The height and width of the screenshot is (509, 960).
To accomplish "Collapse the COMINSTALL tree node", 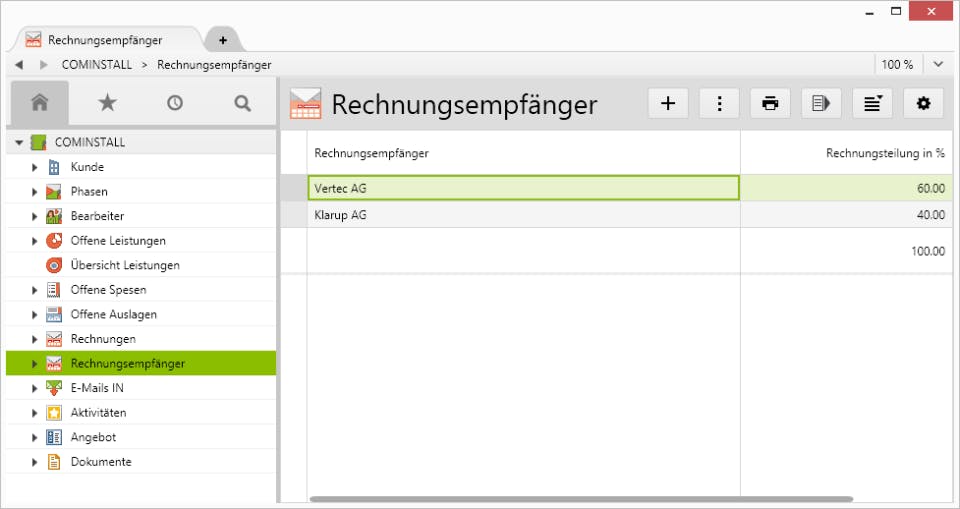I will coord(19,143).
